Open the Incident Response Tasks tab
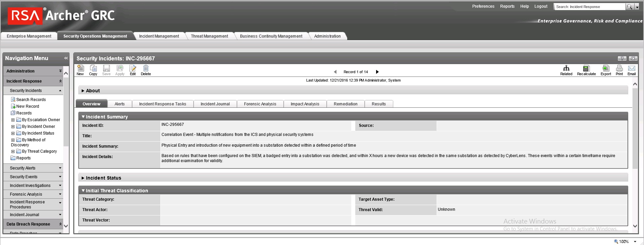Viewport: 644px width, 245px height. point(163,104)
